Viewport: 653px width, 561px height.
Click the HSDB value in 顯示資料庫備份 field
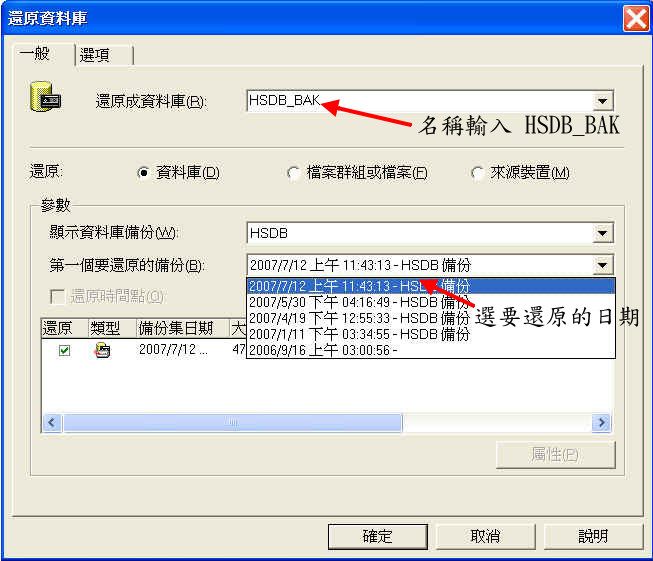pyautogui.click(x=269, y=233)
